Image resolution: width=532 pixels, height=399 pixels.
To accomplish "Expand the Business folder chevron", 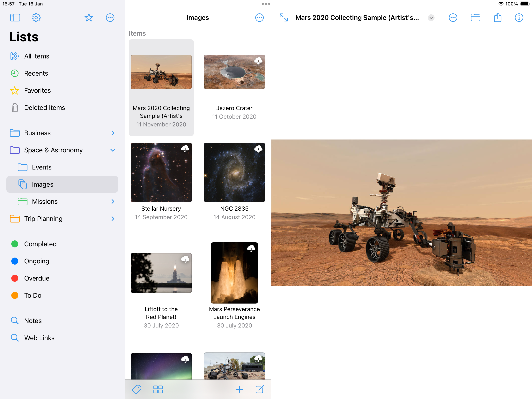I will click(113, 133).
